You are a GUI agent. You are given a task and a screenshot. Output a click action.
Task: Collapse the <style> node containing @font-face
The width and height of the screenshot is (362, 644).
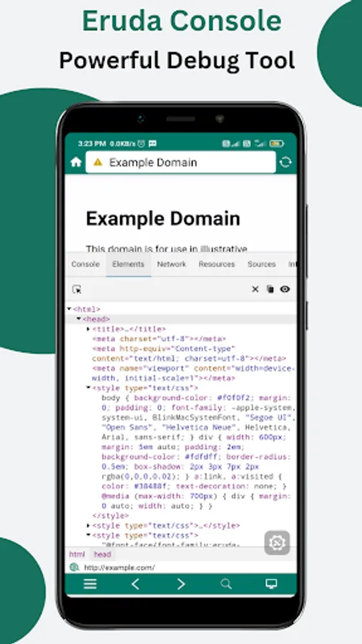coord(88,535)
